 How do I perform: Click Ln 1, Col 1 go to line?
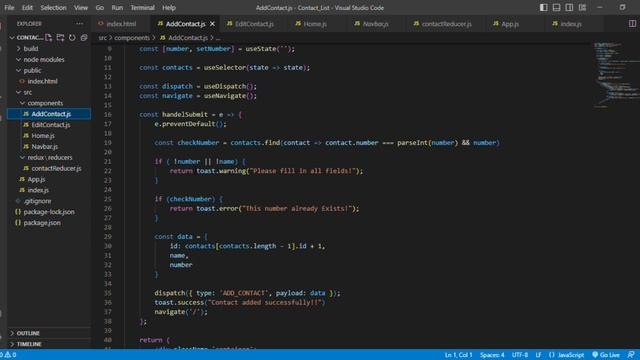click(x=458, y=355)
